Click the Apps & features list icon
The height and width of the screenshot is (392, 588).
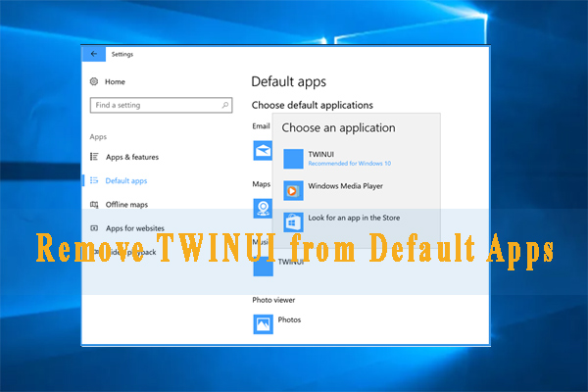pyautogui.click(x=94, y=157)
